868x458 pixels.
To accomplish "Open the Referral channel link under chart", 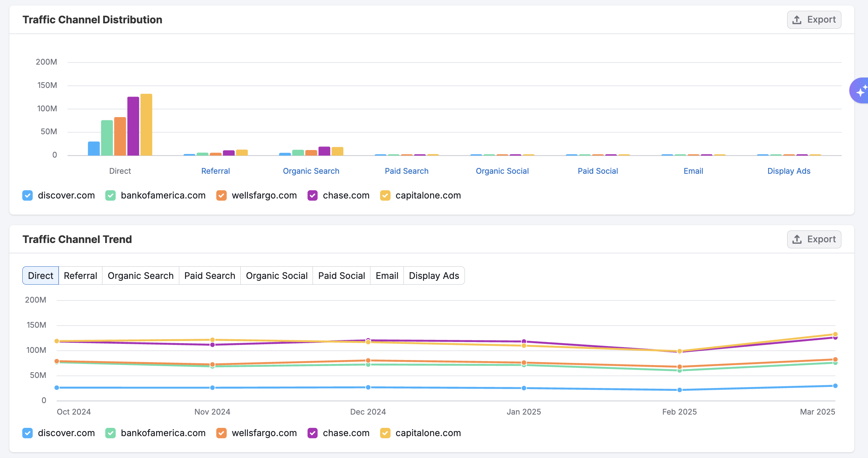I will coord(215,171).
